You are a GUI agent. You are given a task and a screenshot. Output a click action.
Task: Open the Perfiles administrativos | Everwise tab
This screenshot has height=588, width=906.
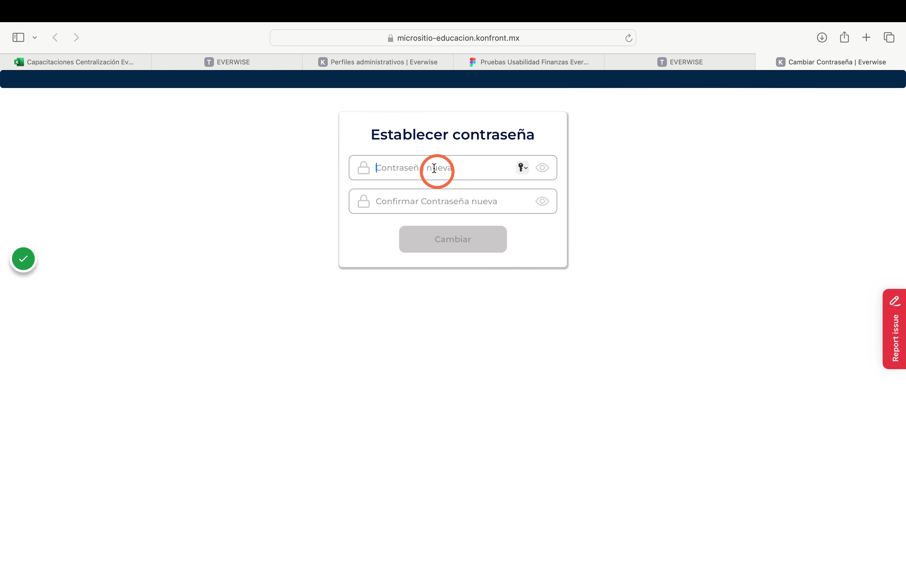pos(377,62)
